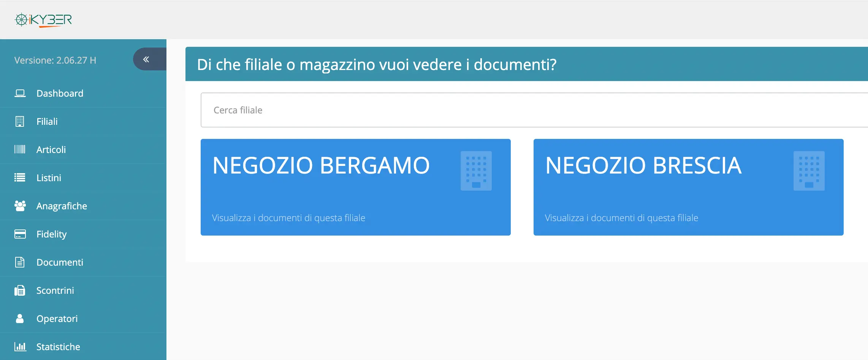The height and width of the screenshot is (360, 868).
Task: Click Visualizza i documenti link for Bergamo
Action: (288, 218)
